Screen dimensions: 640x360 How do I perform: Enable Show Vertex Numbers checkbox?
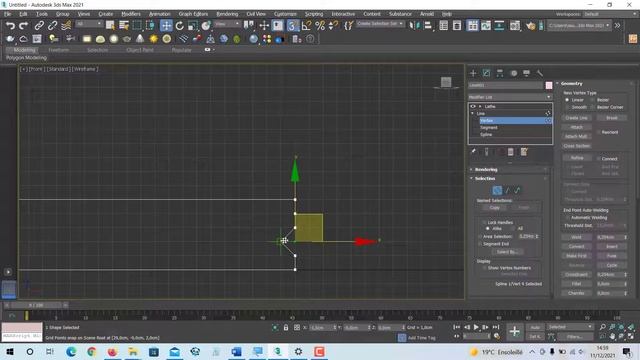tap(484, 268)
